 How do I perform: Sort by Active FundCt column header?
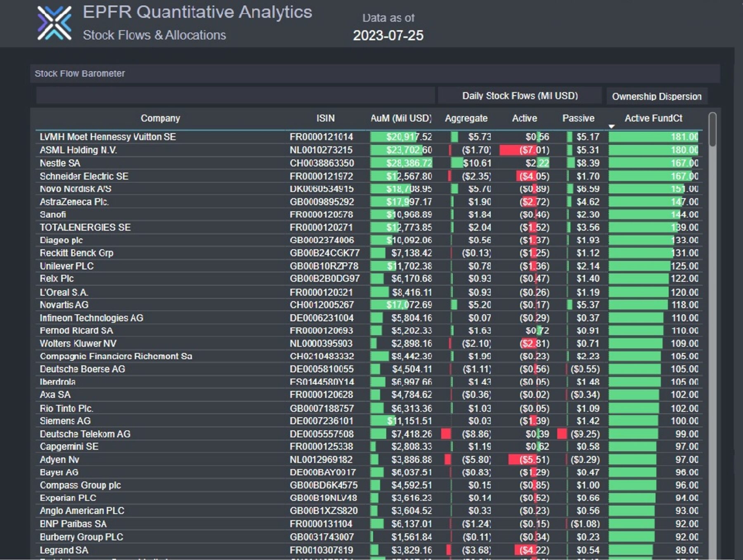coord(653,118)
